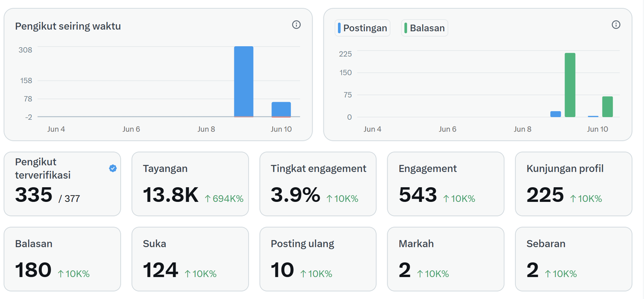Open the Kunjungan profil metric card
Viewport: 644px width, 299px height.
point(574,184)
